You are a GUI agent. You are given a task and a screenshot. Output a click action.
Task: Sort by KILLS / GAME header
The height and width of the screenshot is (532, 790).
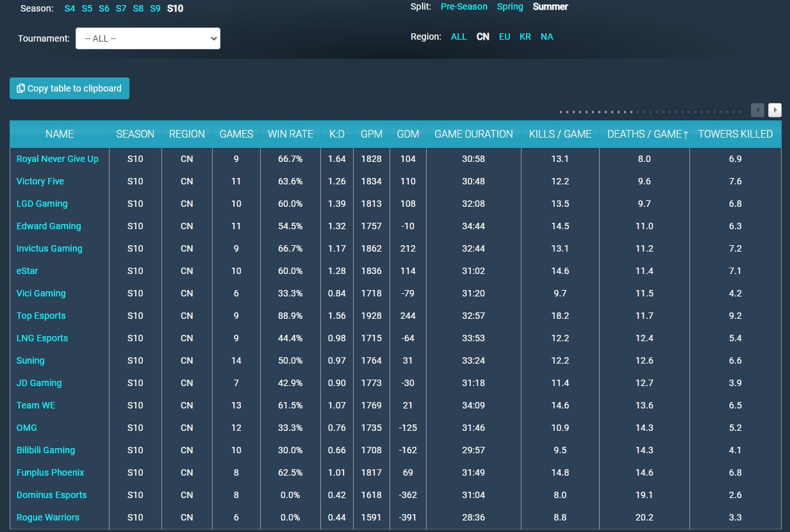pos(561,134)
